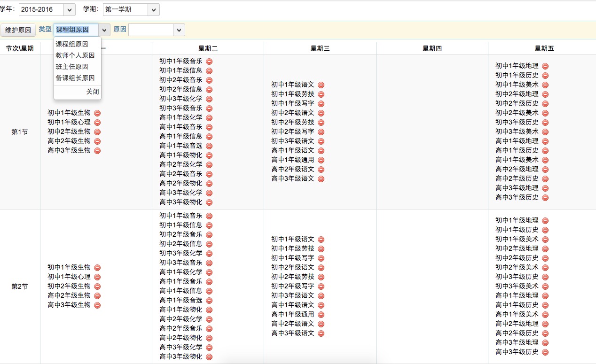596x364 pixels.
Task: Choose 班主任原因 option
Action: click(71, 67)
